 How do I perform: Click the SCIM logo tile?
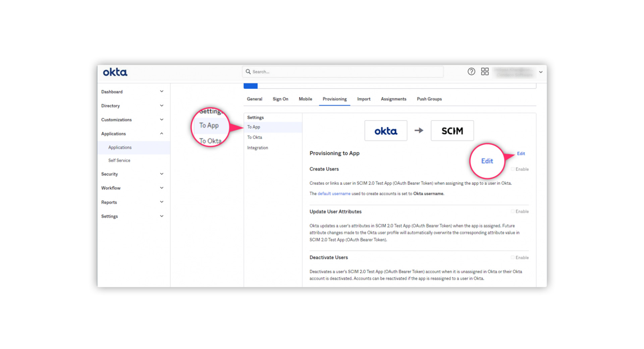click(452, 131)
